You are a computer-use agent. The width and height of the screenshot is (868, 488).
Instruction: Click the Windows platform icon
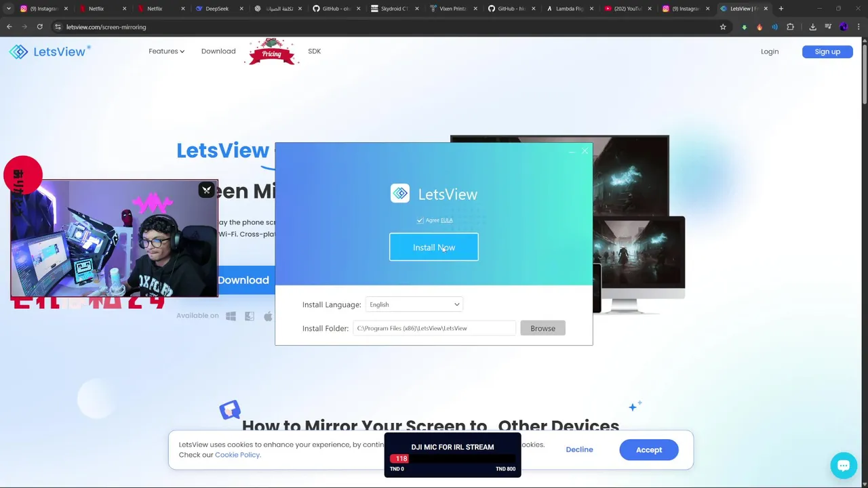[x=231, y=316]
